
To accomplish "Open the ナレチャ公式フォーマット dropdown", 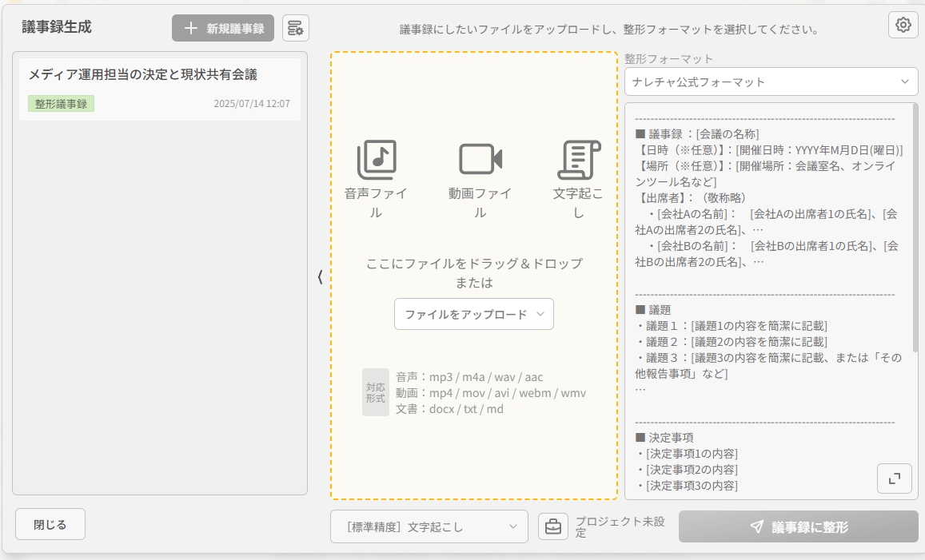I will (771, 81).
